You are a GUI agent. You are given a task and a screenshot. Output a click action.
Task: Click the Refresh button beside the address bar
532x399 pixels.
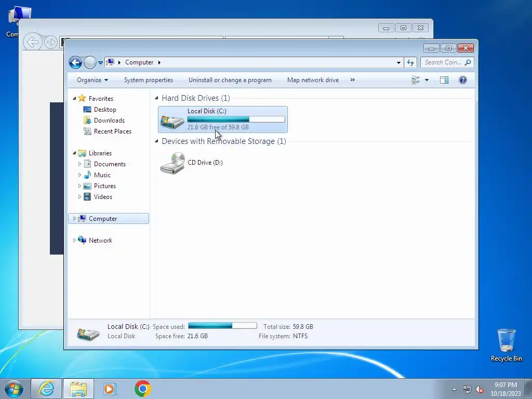410,62
